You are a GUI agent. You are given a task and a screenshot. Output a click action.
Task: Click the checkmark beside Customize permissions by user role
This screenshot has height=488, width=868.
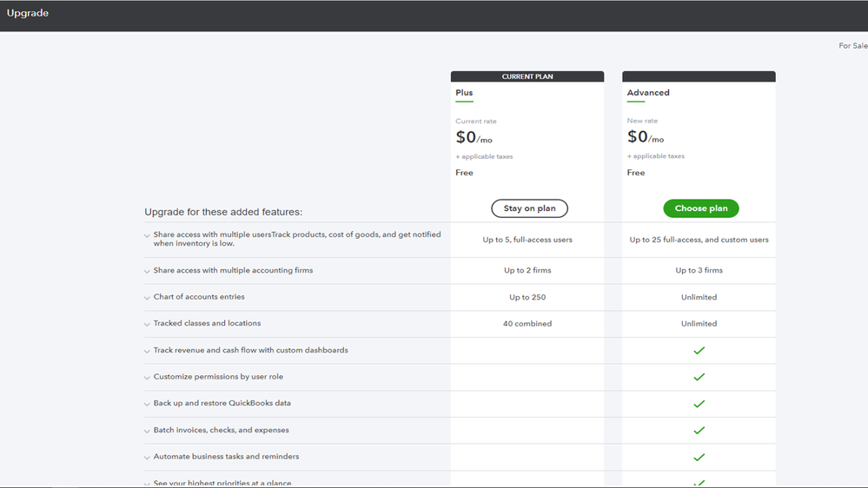pos(699,378)
